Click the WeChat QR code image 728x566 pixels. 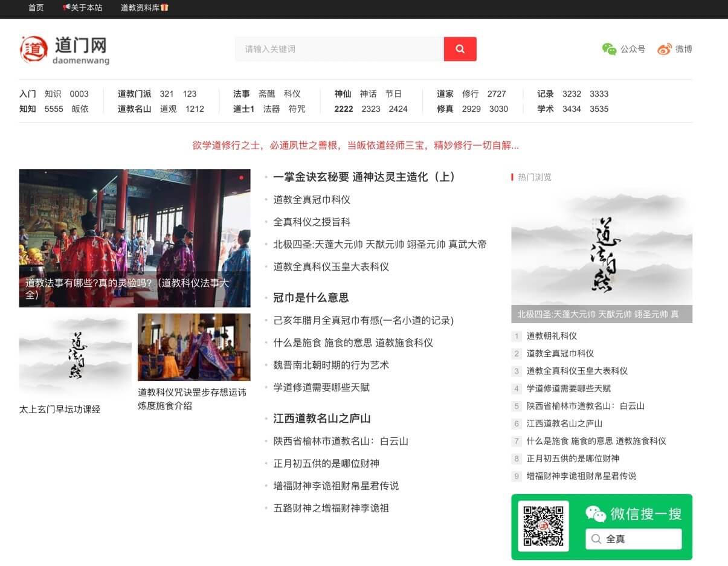tap(543, 526)
